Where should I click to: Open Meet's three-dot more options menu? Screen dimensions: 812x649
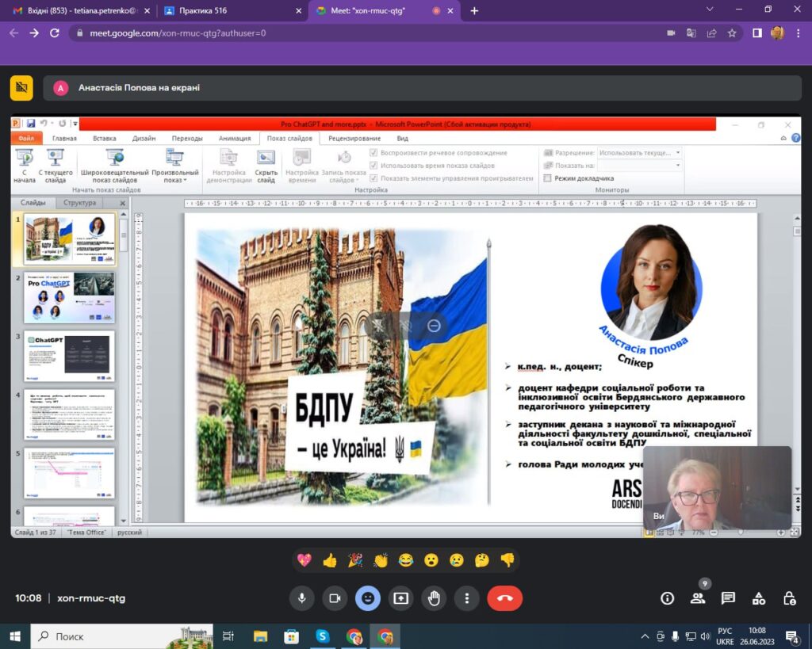pos(468,598)
